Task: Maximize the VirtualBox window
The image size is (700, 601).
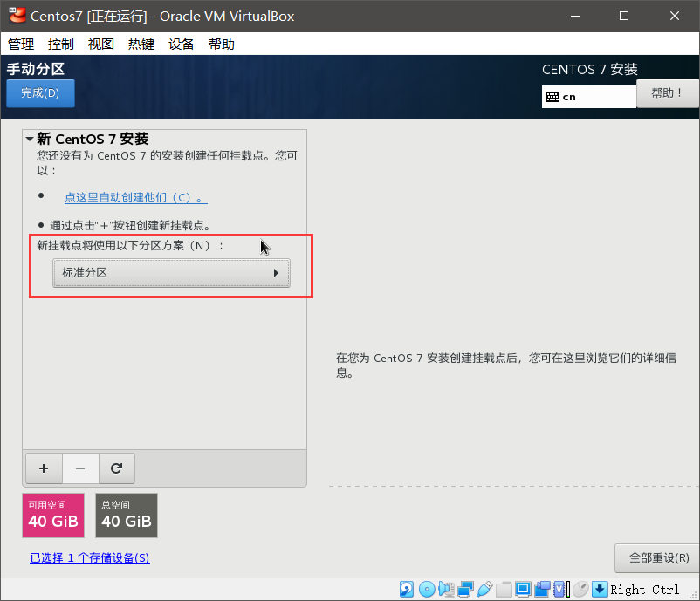Action: tap(624, 16)
